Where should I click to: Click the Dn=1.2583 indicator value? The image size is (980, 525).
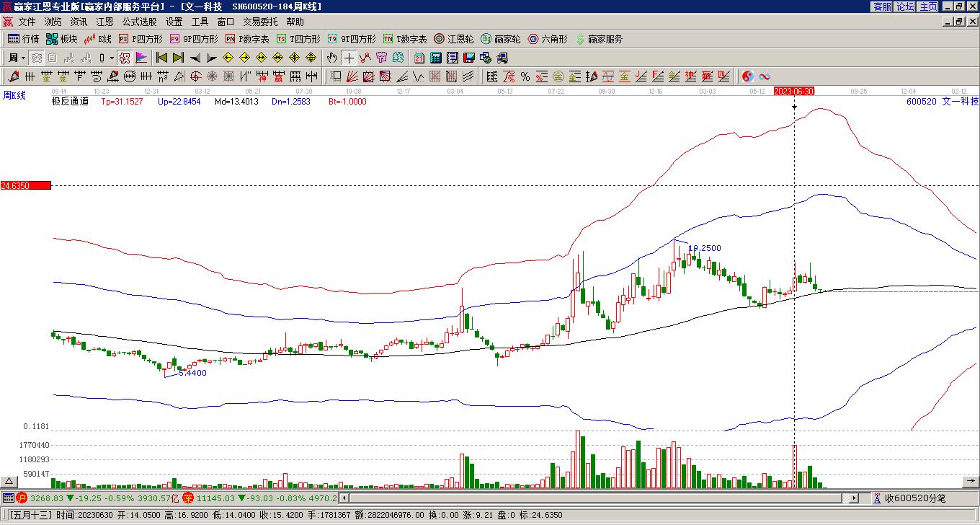tap(290, 102)
